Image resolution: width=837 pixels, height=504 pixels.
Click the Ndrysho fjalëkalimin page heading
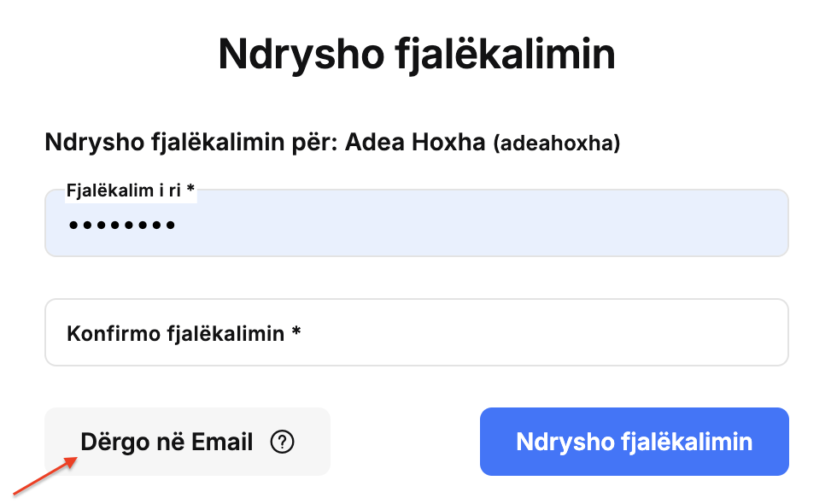point(417,55)
